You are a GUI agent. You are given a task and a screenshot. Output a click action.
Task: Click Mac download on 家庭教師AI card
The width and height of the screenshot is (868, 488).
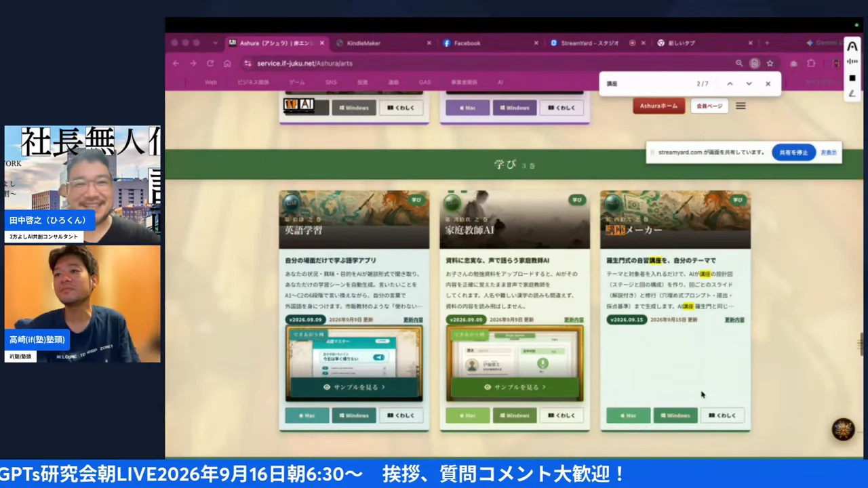click(468, 415)
